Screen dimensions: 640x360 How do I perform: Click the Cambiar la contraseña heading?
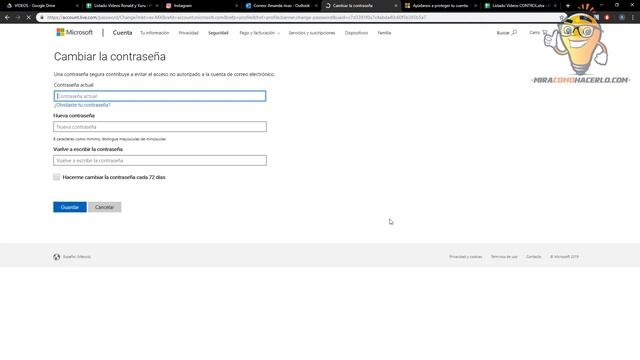pyautogui.click(x=110, y=57)
